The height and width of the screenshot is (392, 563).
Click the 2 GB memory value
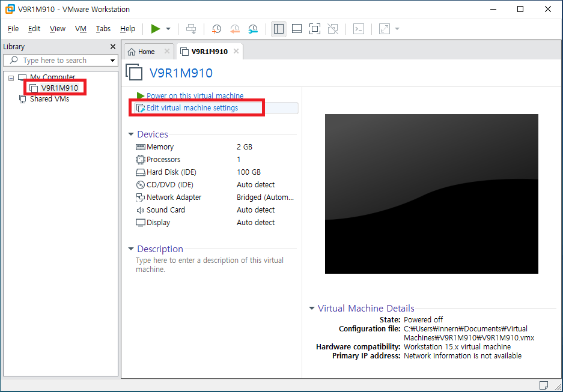(x=245, y=147)
